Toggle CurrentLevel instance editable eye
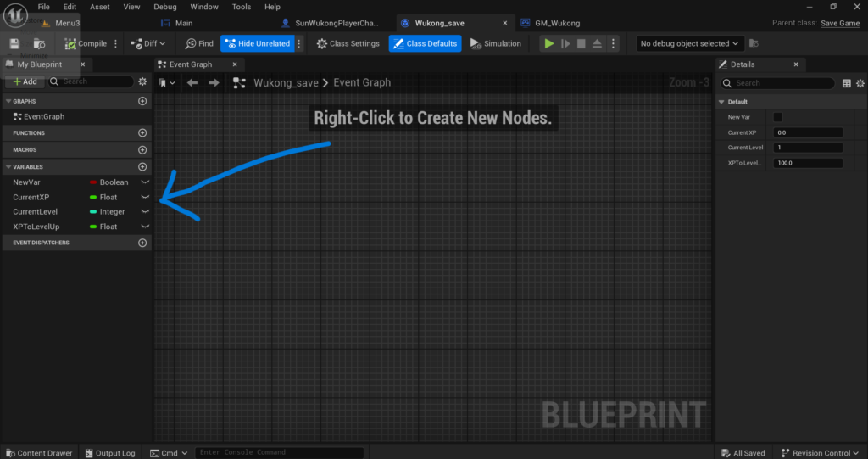 point(145,212)
